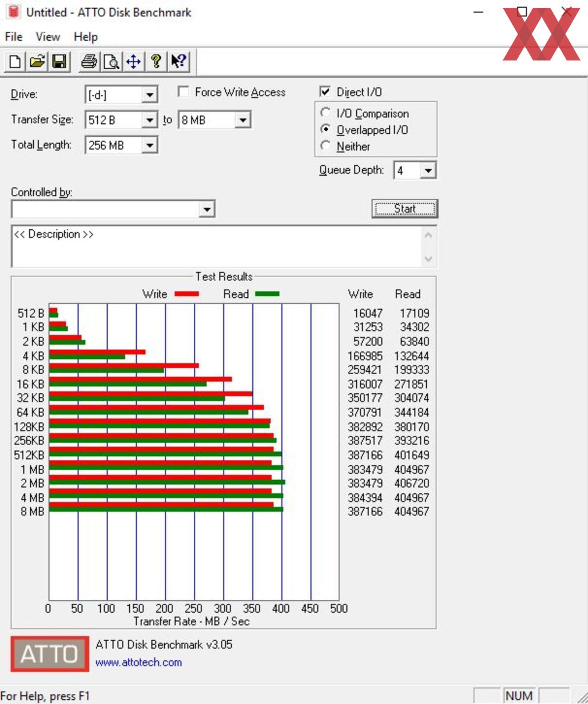This screenshot has height=704, width=588.
Task: Click the red Write legend swatch
Action: [187, 294]
